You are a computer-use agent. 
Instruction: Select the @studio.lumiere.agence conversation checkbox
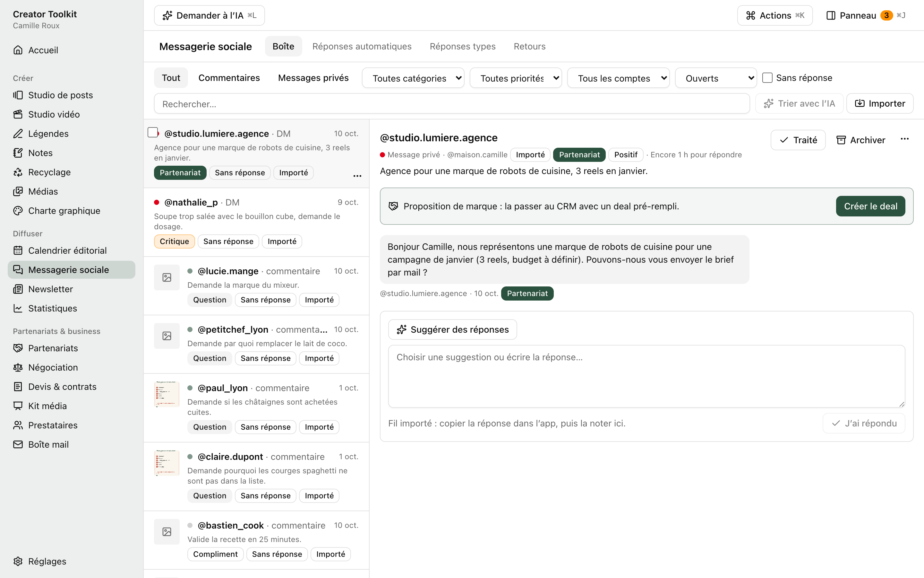point(153,132)
